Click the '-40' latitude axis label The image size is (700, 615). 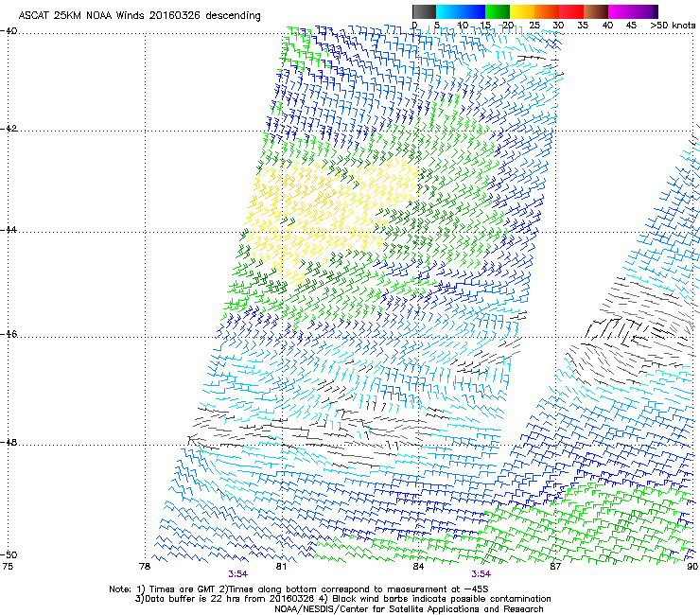tap(9, 31)
